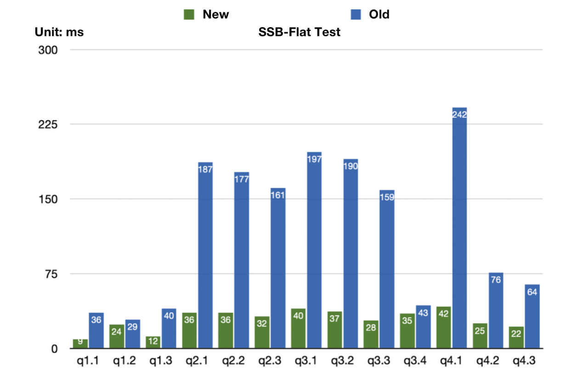Click the blue q2.3 bar labeled 161
Image resolution: width=588 pixels, height=372 pixels.
pos(278,268)
